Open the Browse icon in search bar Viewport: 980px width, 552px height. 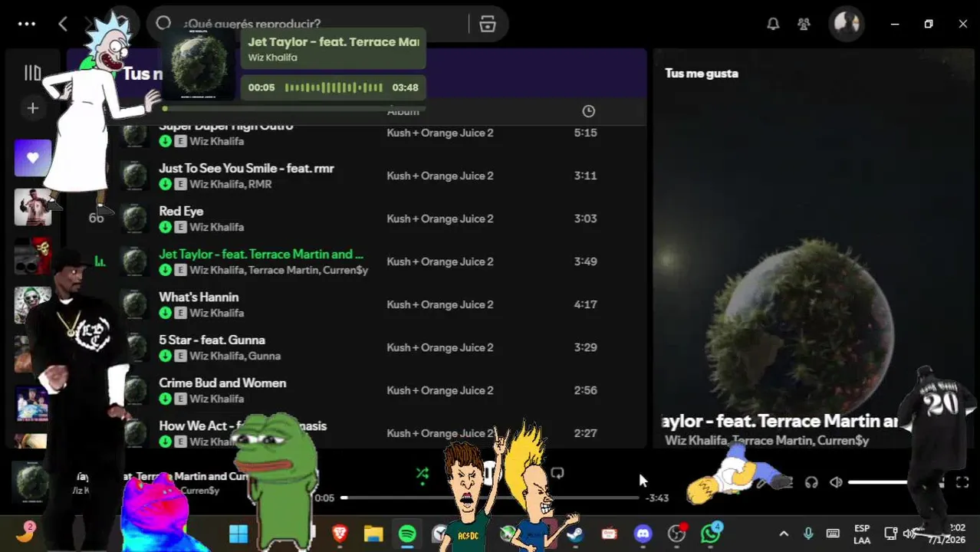488,24
